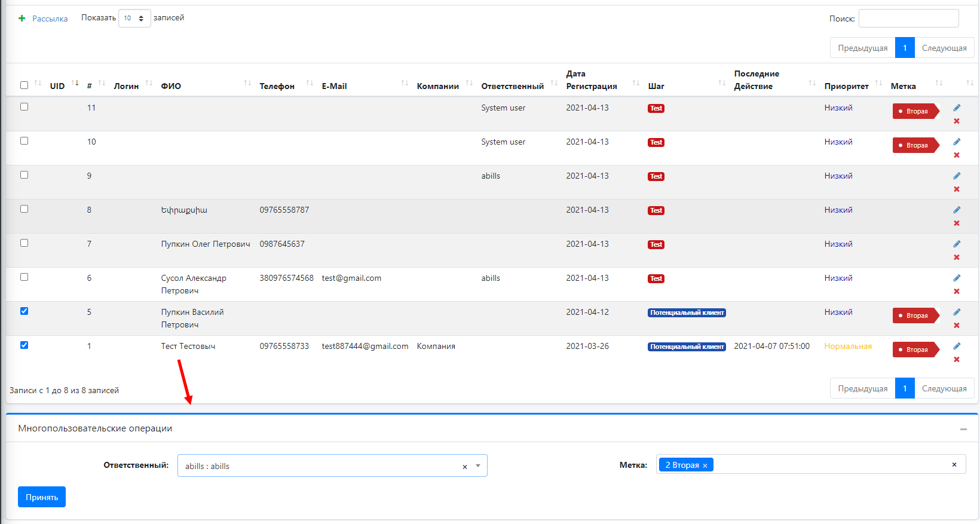Click bottom Предыдущая pagination button
Viewport: 980px width, 524px height.
[x=862, y=388]
